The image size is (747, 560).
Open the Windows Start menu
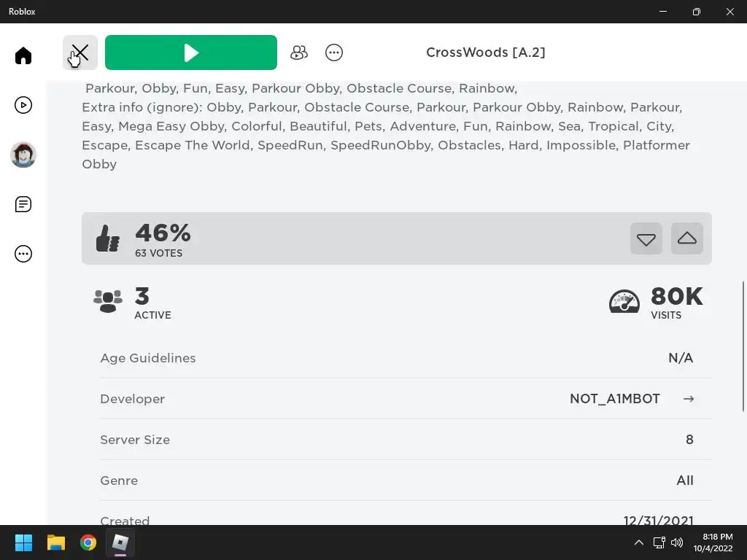23,542
